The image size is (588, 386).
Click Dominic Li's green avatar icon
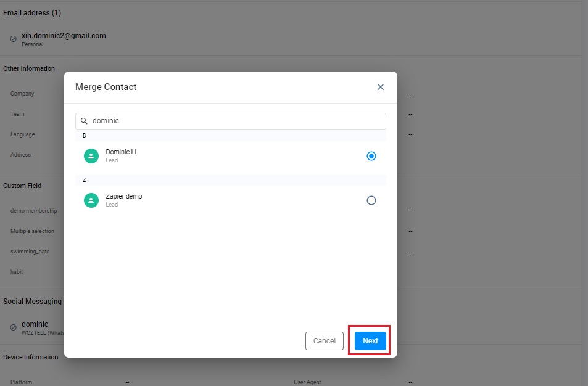[91, 156]
